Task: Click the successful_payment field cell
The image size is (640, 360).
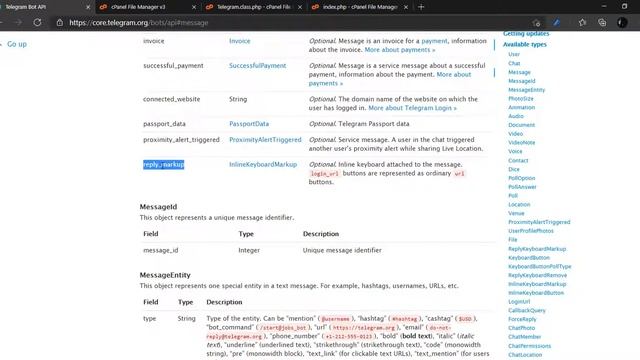Action: 173,66
